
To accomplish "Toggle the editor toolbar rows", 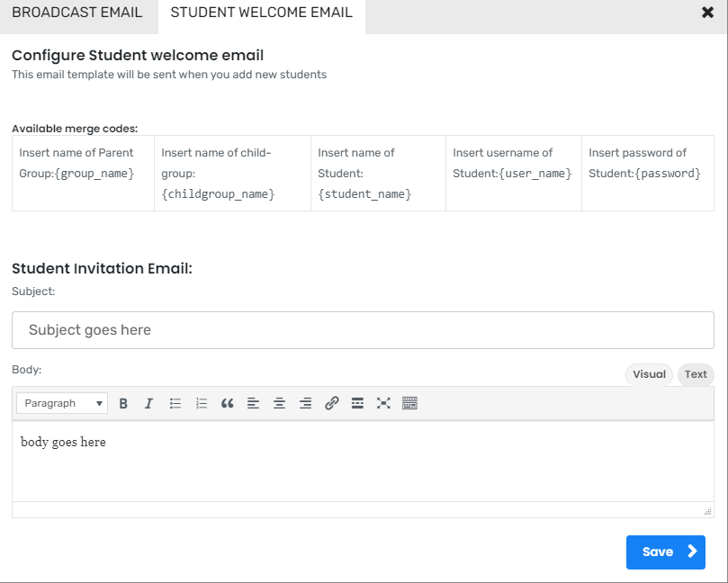I will (x=409, y=403).
